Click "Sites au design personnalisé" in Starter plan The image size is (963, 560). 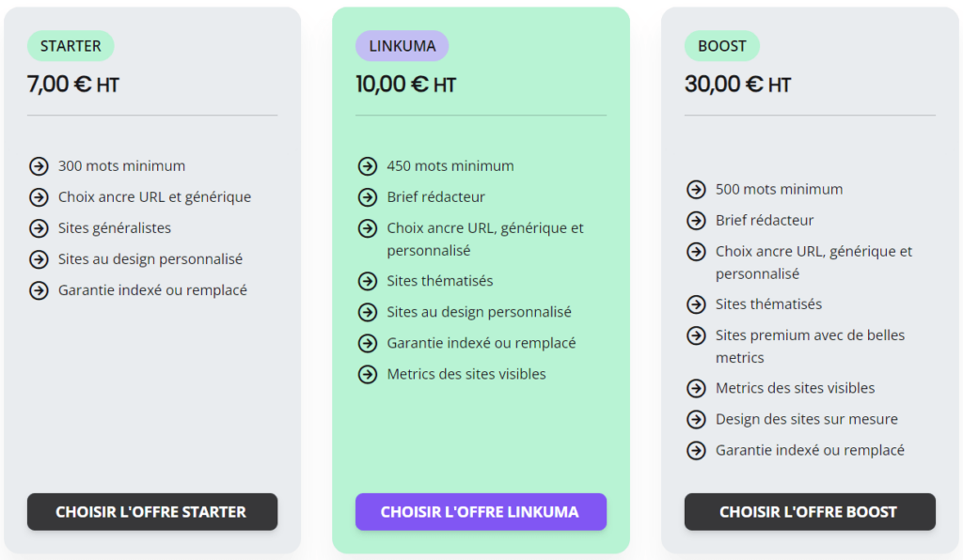pyautogui.click(x=150, y=259)
